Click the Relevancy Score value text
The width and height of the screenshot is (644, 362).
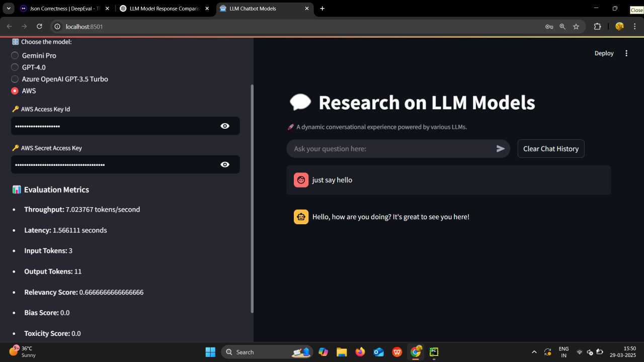111,292
